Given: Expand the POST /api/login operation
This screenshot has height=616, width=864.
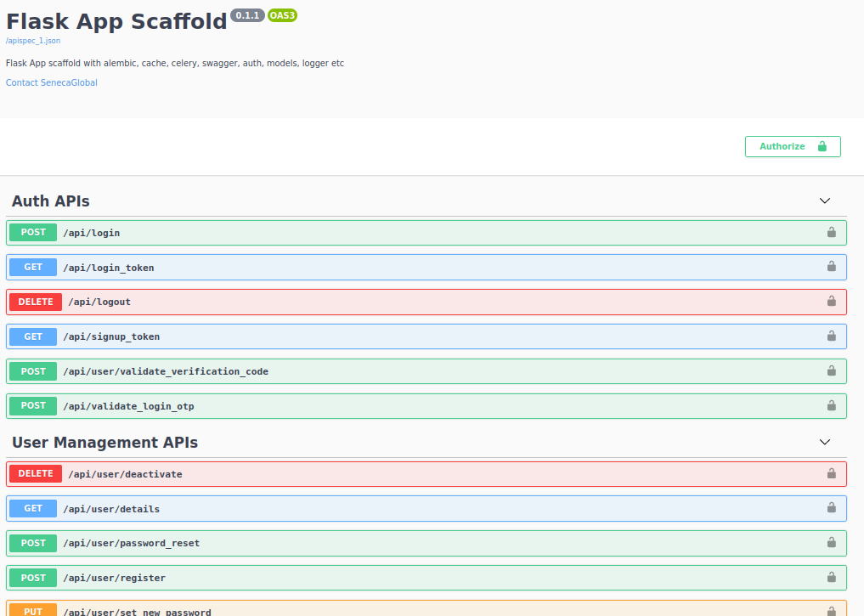Looking at the screenshot, I should tap(426, 233).
